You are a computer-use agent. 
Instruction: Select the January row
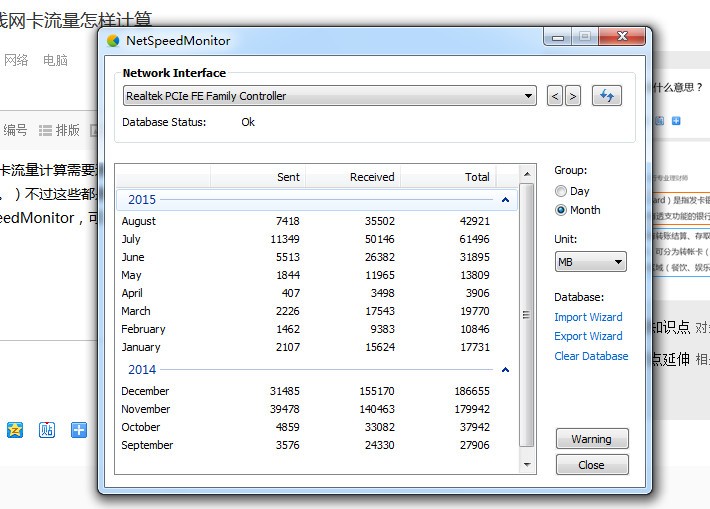point(316,347)
